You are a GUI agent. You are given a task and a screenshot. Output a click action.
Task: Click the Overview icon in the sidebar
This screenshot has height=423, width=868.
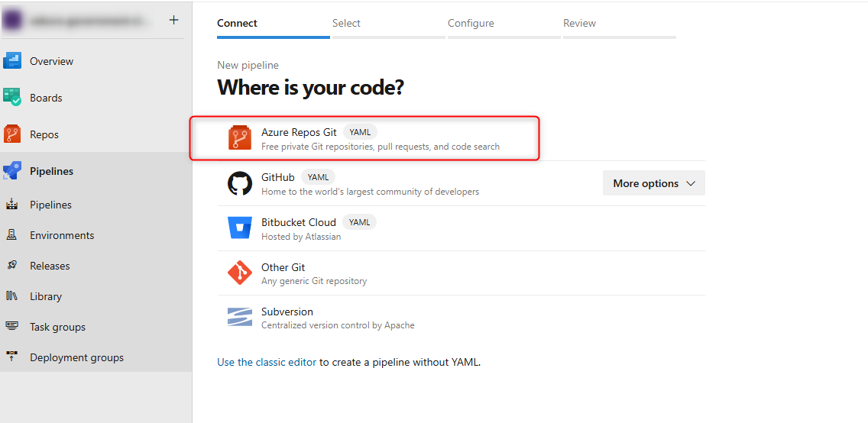pos(11,61)
